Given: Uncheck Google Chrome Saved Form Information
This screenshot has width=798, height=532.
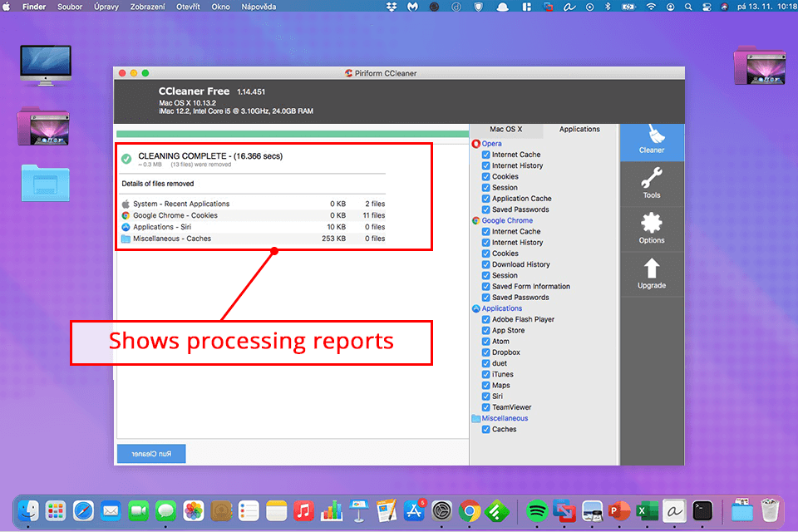Looking at the screenshot, I should [x=486, y=287].
